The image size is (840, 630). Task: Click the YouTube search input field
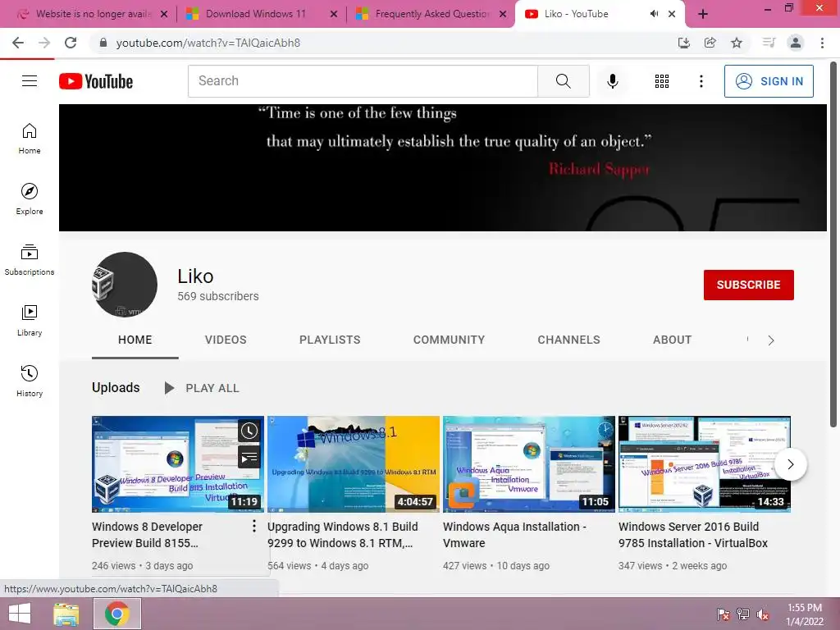pyautogui.click(x=363, y=81)
